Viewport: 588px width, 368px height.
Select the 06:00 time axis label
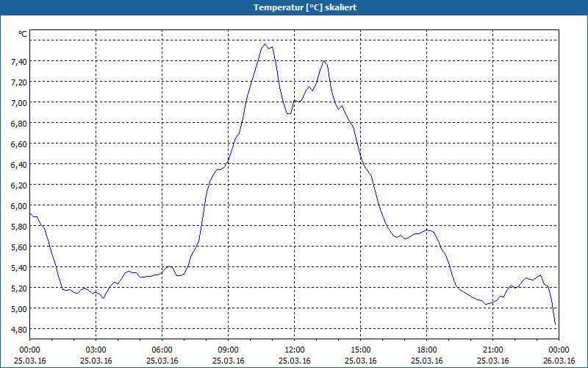pos(162,350)
